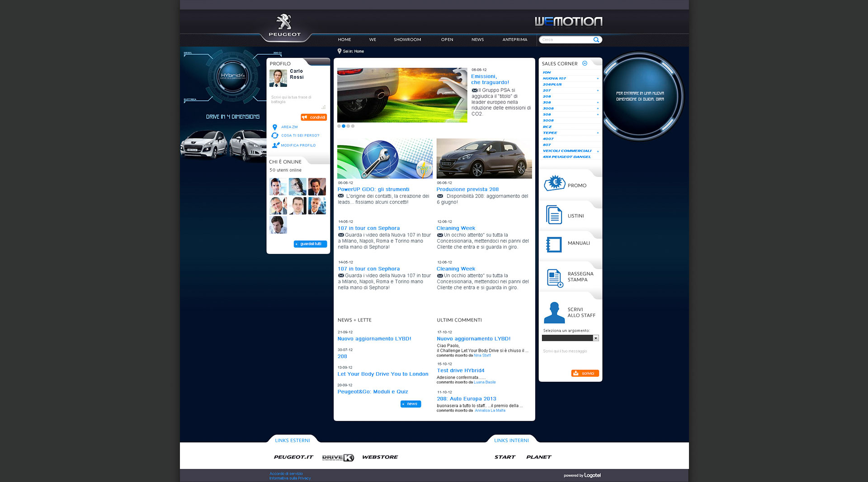Screen dimensions: 868x482
Task: Click the Scrivi qui il tuo messaggio field
Action: [x=571, y=357]
